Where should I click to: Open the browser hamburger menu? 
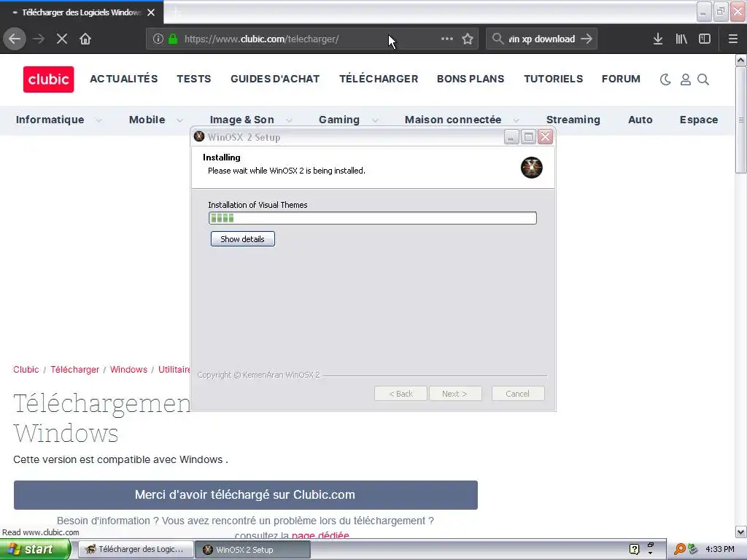[732, 39]
